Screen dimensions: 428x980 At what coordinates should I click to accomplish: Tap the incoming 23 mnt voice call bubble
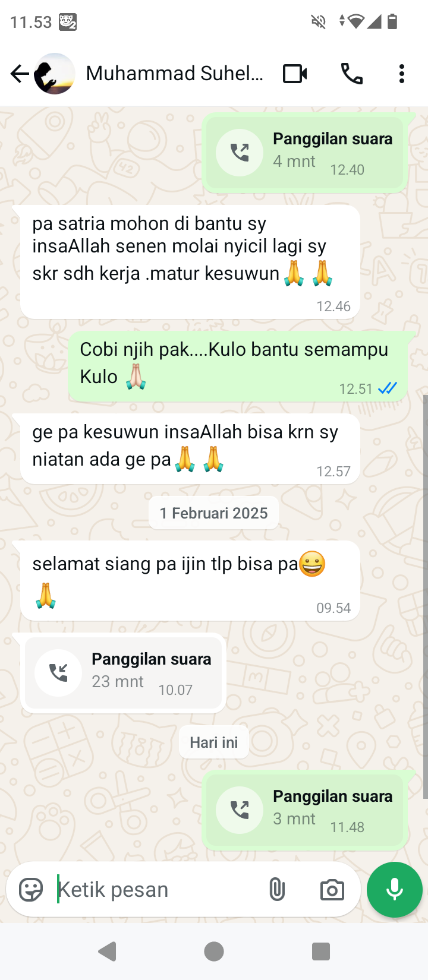tap(123, 673)
